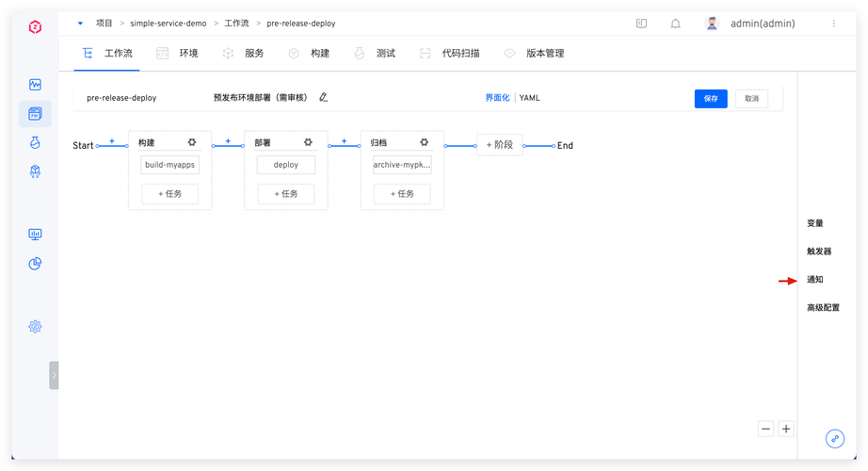Open the notification bell in header
The image size is (868, 471).
[675, 24]
